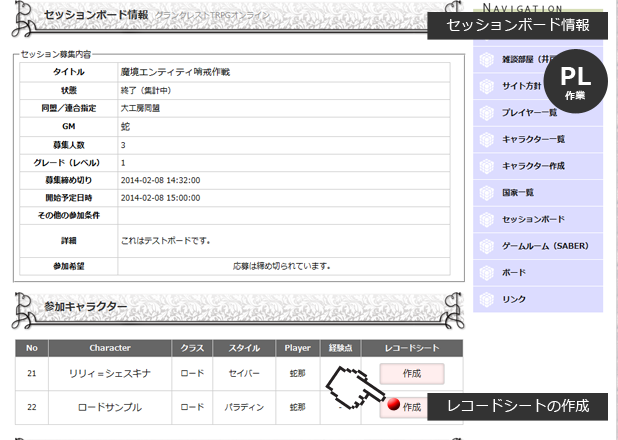618x440 pixels.
Task: Click the レコードシート column header
Action: (410, 348)
